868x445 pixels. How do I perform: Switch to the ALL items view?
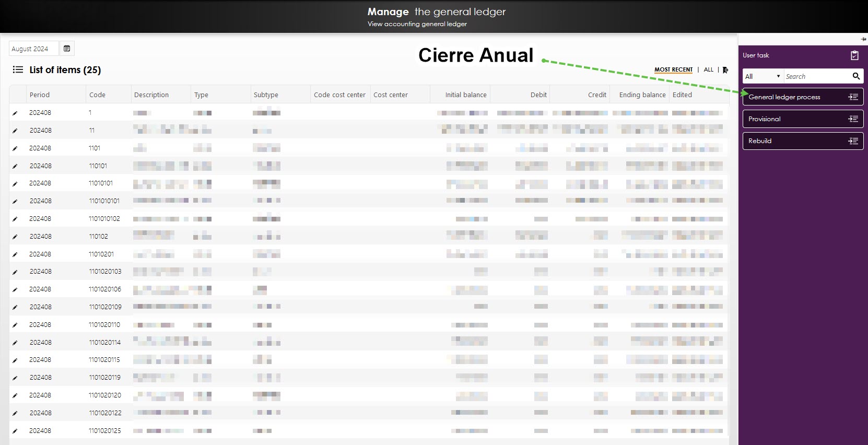(708, 69)
